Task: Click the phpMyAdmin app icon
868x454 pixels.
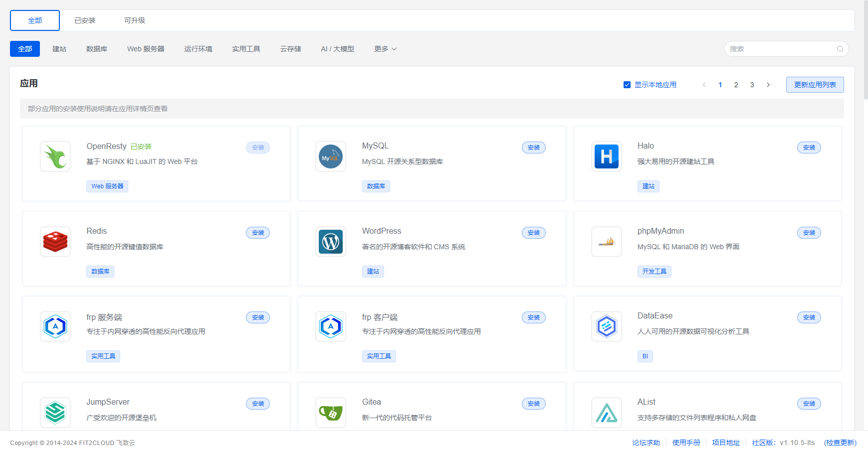Action: pos(607,242)
